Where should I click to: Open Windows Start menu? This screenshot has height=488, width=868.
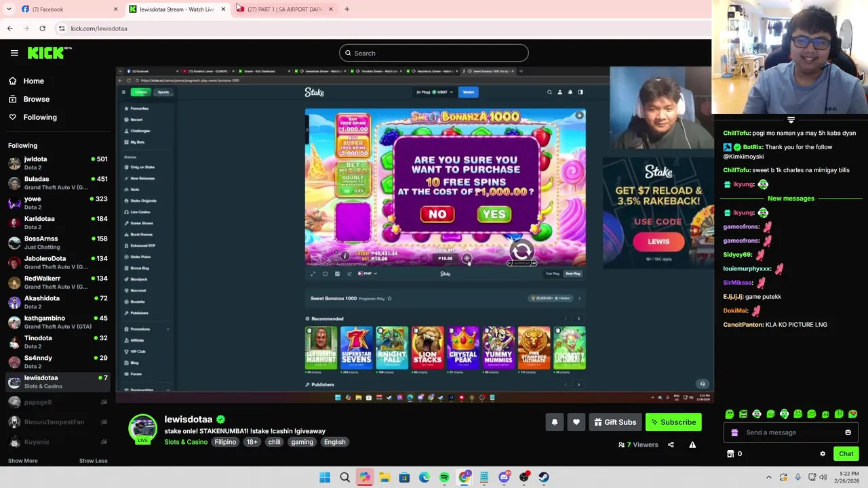325,477
